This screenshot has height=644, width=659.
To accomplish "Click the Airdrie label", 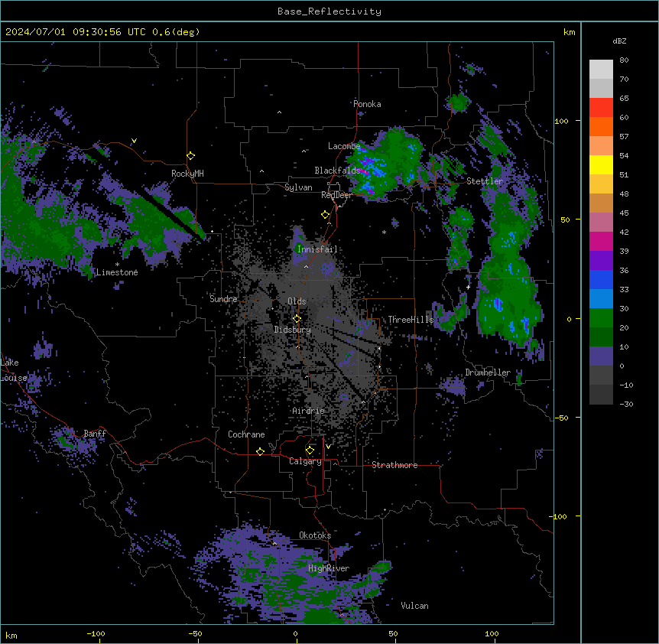I will click(309, 411).
